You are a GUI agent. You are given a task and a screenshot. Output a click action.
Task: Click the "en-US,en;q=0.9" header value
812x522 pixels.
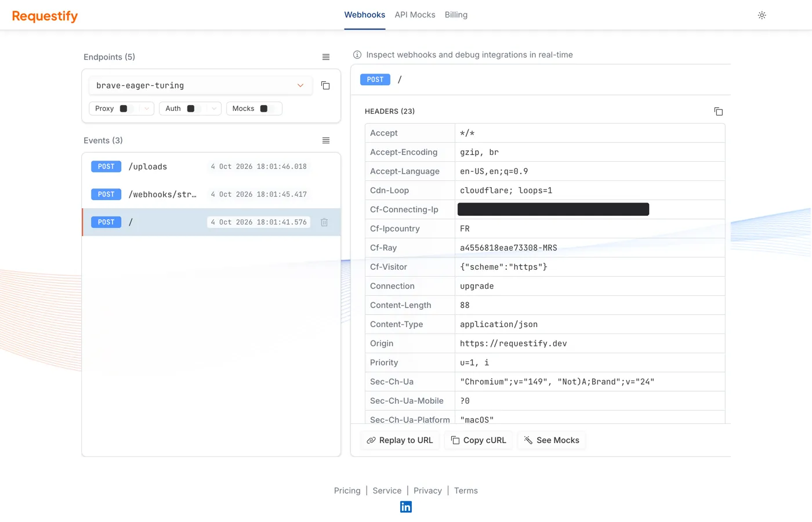(x=494, y=171)
